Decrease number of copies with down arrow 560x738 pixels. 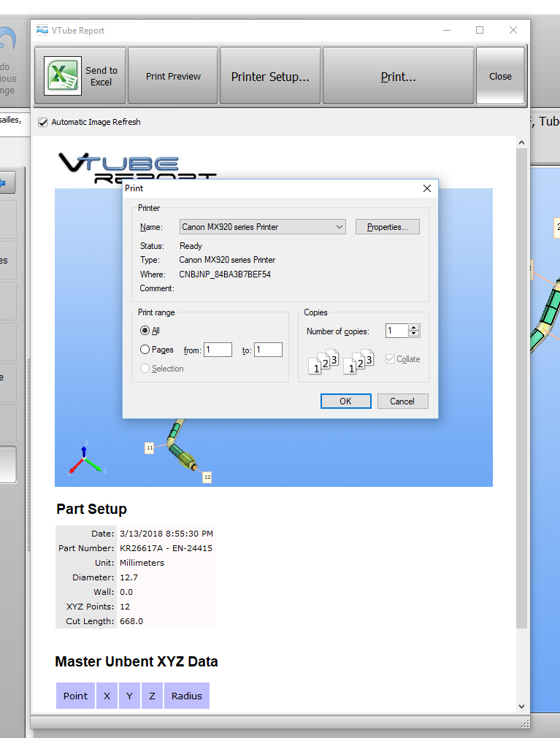414,334
